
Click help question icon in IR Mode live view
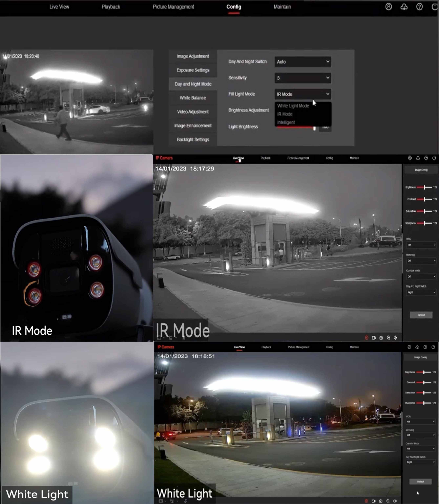click(426, 158)
